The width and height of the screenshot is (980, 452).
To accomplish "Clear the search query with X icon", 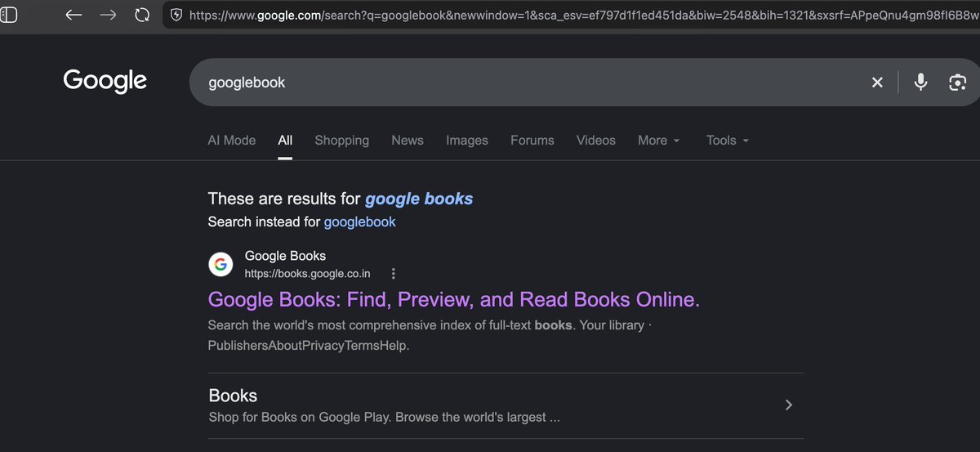I will [x=877, y=82].
